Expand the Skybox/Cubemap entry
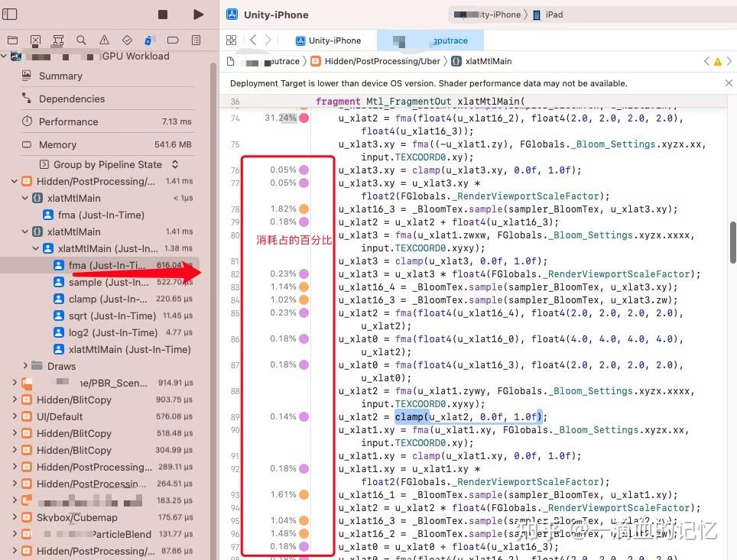The image size is (737, 560). (x=17, y=517)
